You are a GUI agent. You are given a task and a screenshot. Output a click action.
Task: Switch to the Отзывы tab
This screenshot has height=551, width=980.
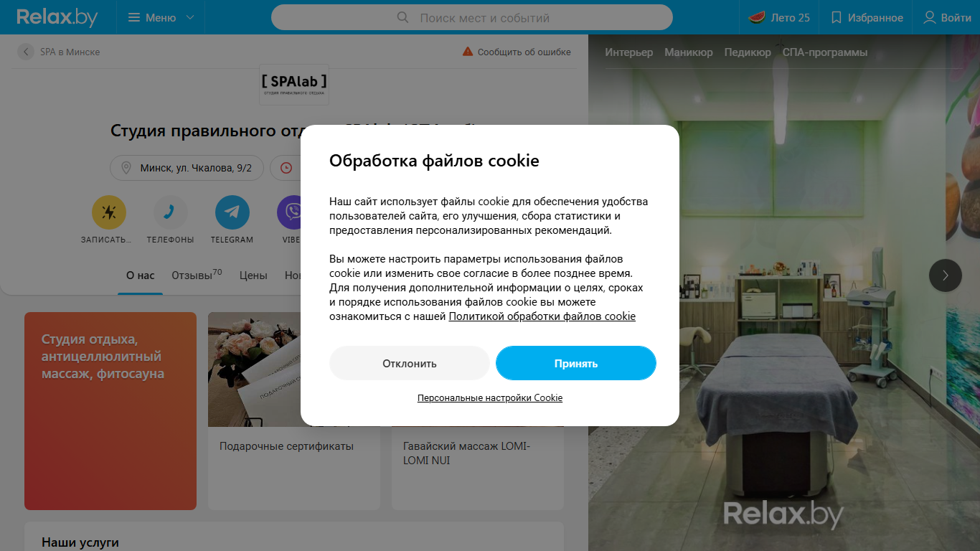[x=197, y=275]
